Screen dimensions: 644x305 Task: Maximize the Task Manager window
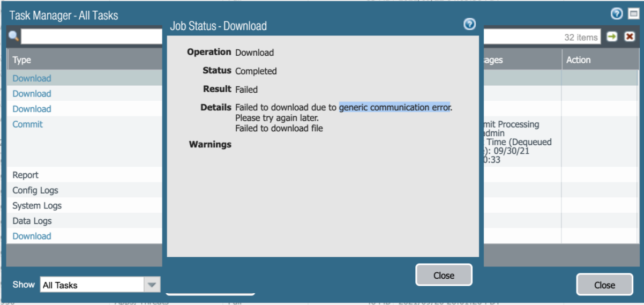(633, 14)
